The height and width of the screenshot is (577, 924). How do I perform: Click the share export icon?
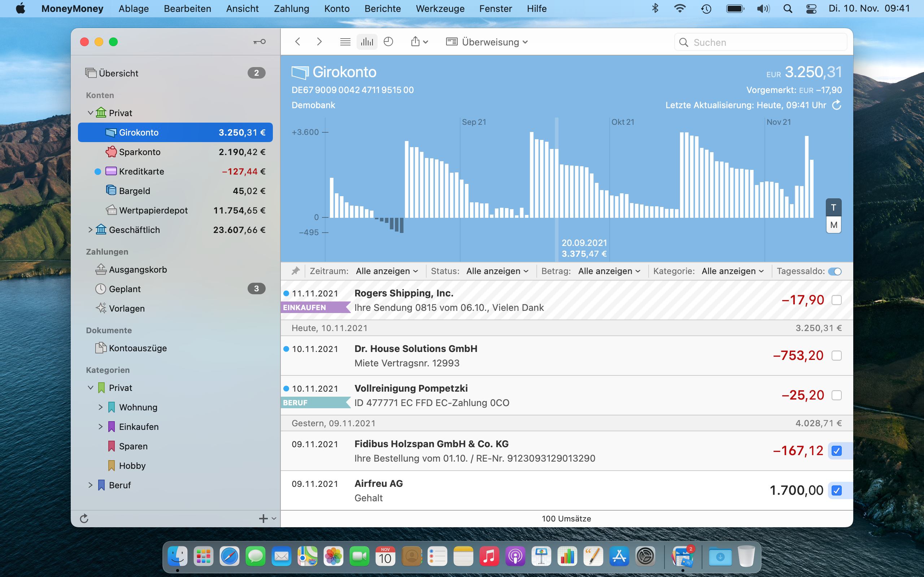(x=416, y=42)
